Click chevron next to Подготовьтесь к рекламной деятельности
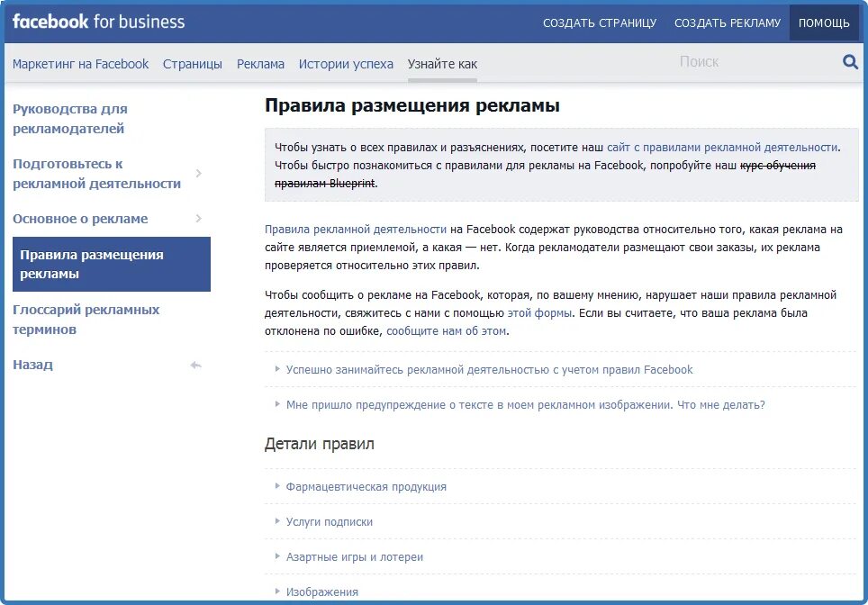This screenshot has height=605, width=868. click(x=199, y=173)
